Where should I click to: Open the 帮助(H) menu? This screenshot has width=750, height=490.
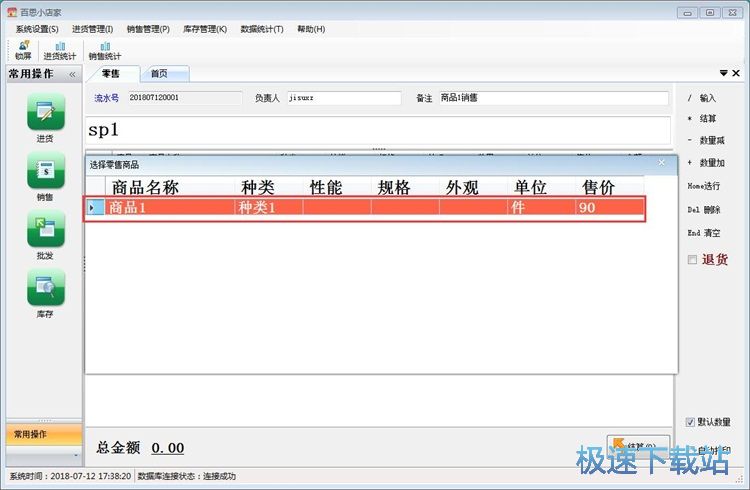311,29
